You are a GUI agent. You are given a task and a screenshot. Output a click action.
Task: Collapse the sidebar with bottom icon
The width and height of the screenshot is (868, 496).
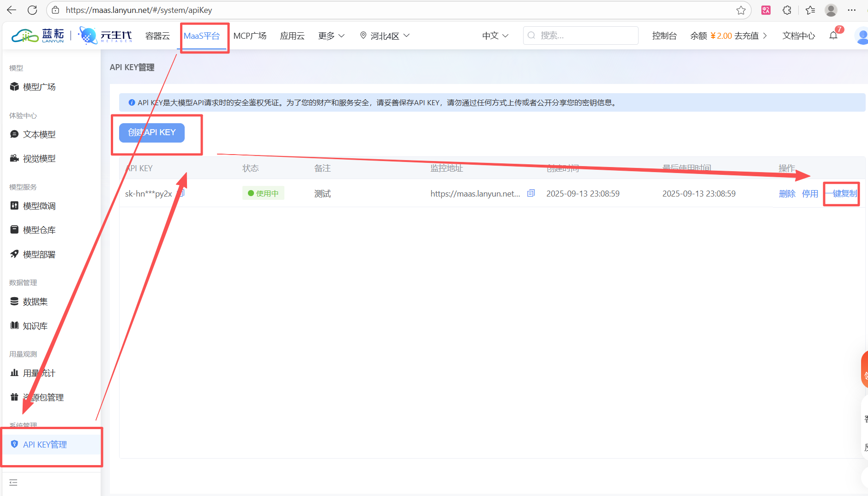(13, 483)
